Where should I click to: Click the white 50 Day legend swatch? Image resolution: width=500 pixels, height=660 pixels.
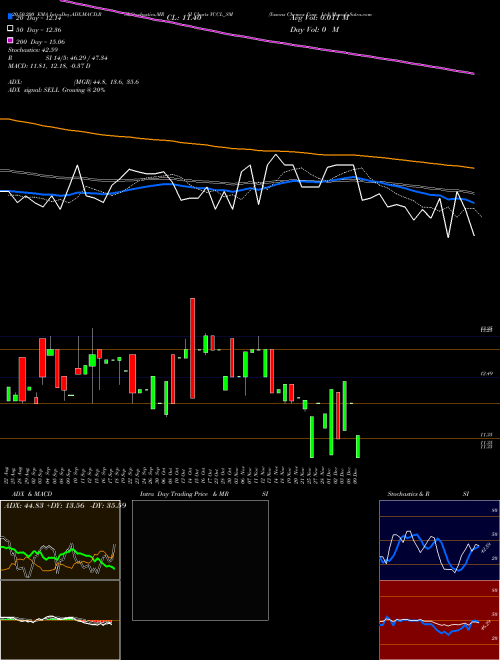[11, 29]
